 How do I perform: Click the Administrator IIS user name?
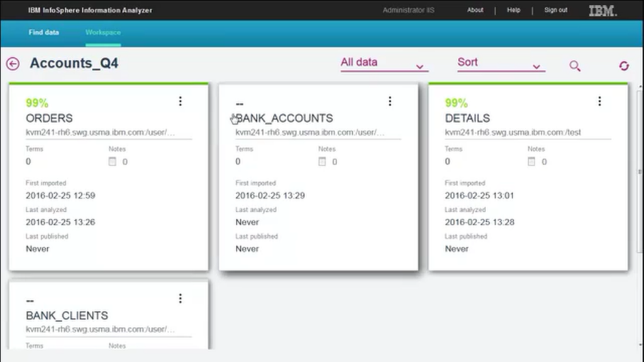408,10
